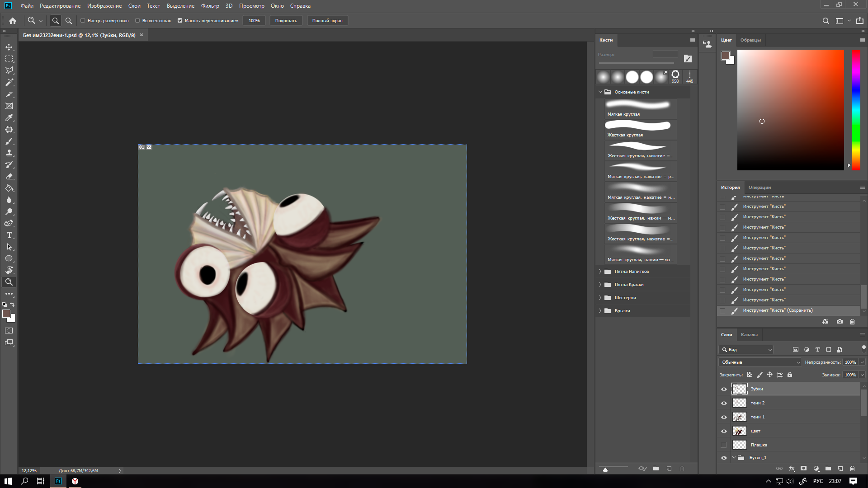The height and width of the screenshot is (488, 868).
Task: Add a layer mask icon
Action: tap(803, 469)
